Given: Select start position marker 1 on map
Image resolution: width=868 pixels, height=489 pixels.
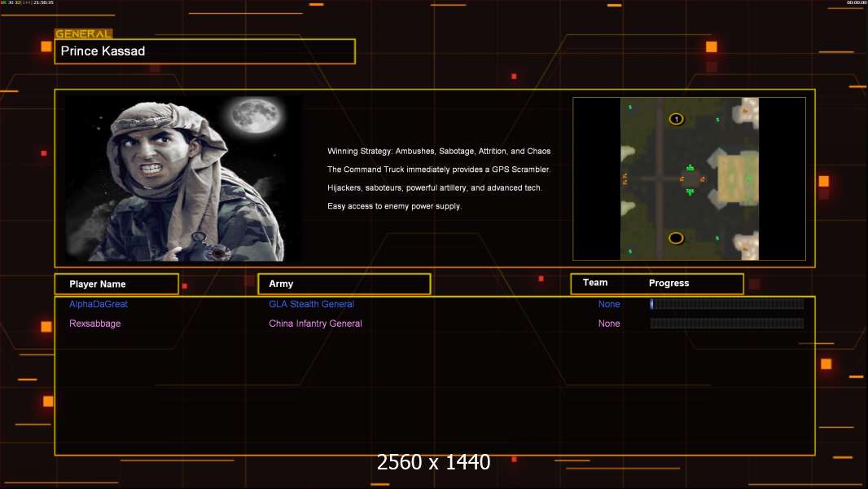Looking at the screenshot, I should point(676,119).
